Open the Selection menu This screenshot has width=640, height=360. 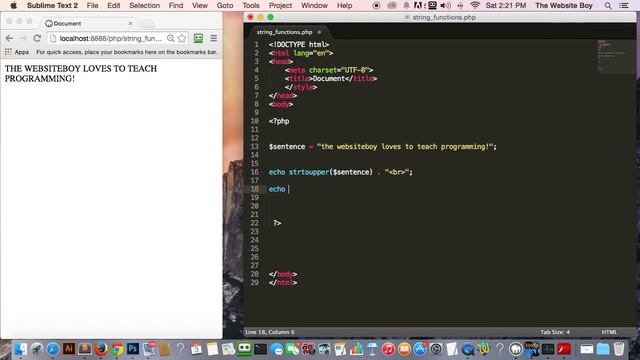(144, 5)
